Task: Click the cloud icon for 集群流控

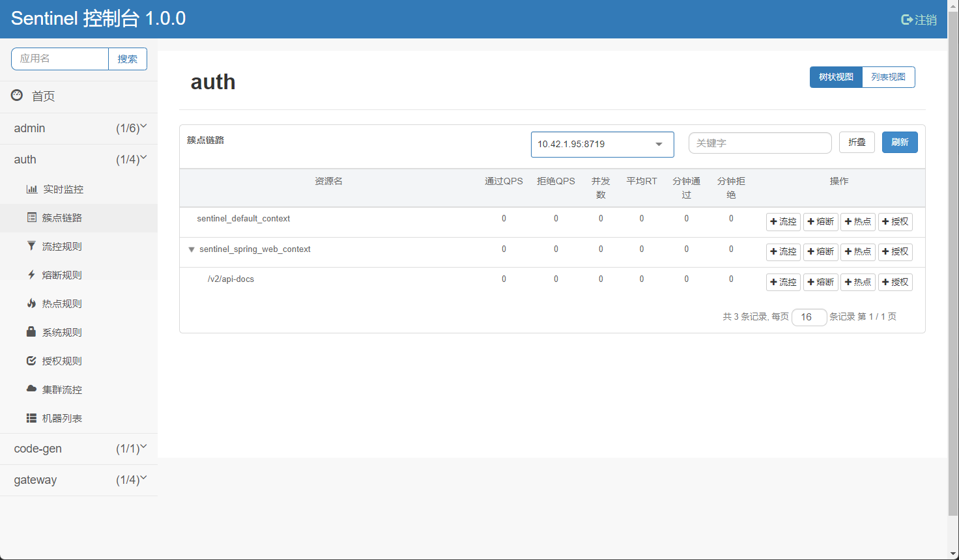Action: (31, 389)
